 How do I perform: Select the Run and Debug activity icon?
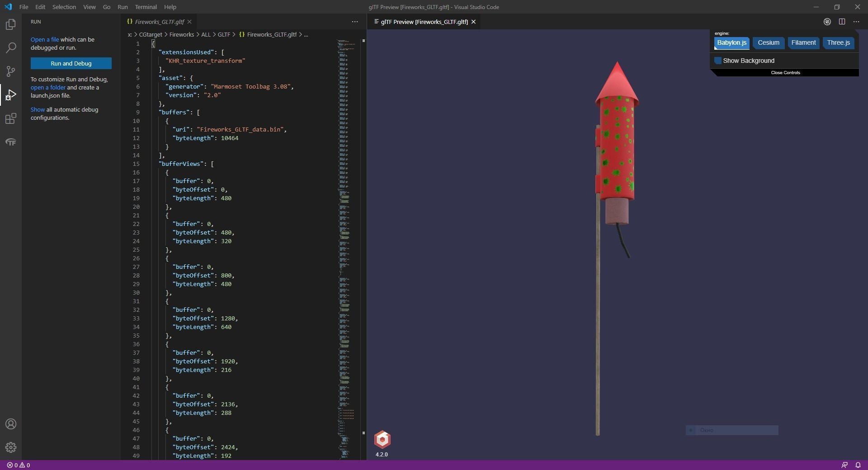coord(10,95)
